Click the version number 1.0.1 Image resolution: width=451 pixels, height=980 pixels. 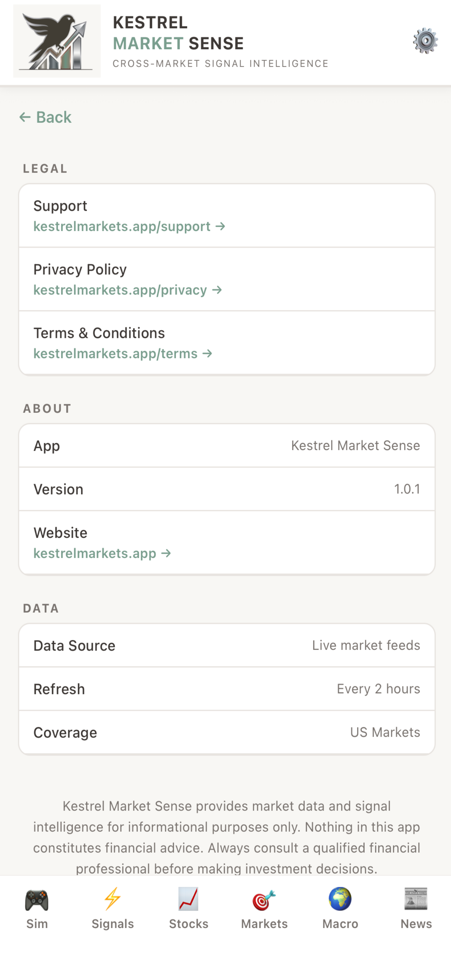[407, 489]
